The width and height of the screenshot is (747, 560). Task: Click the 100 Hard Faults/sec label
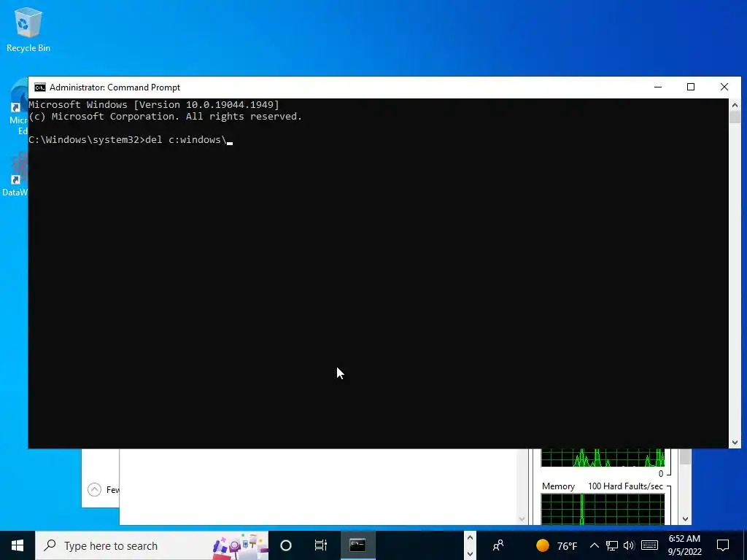[625, 486]
